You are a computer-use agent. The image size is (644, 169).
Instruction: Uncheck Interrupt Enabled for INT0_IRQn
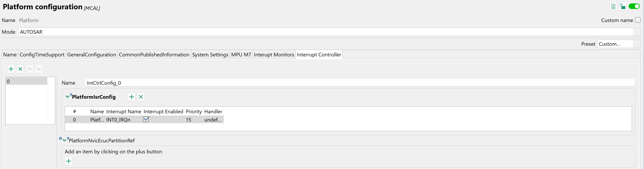(146, 120)
